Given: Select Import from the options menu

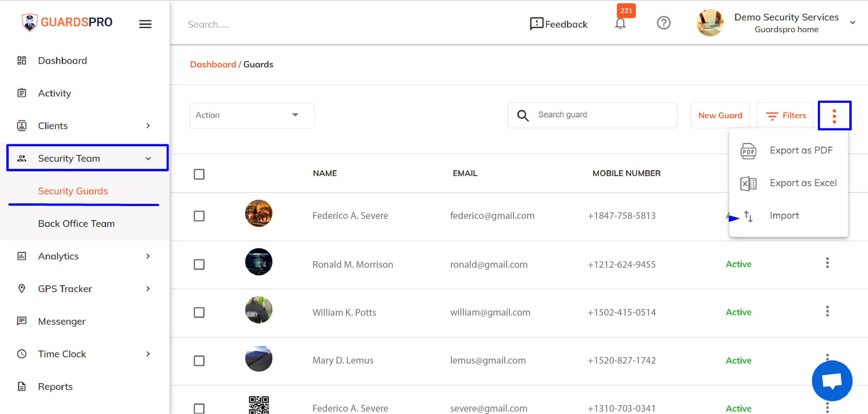Looking at the screenshot, I should pyautogui.click(x=784, y=216).
